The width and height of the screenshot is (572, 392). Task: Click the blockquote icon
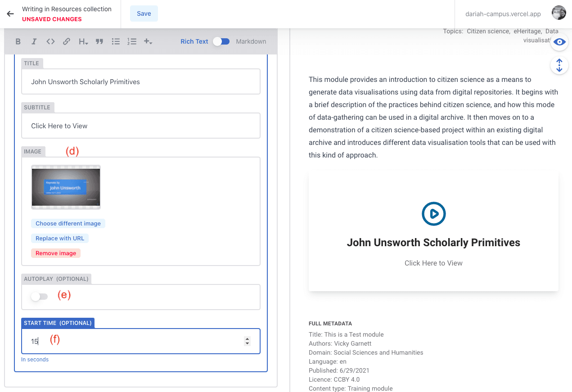tap(99, 41)
